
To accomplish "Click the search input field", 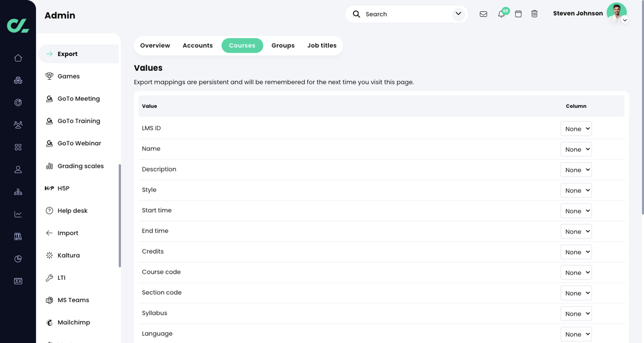I will [x=391, y=13].
